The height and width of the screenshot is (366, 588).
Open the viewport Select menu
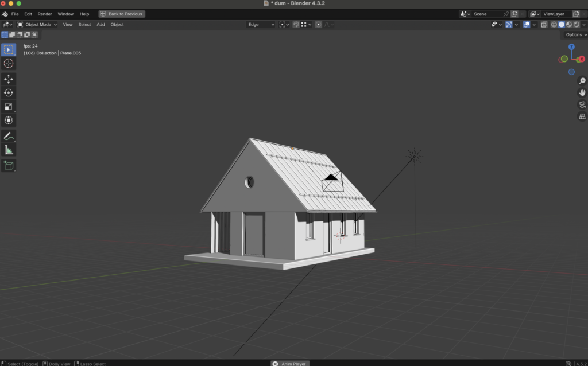(x=84, y=24)
